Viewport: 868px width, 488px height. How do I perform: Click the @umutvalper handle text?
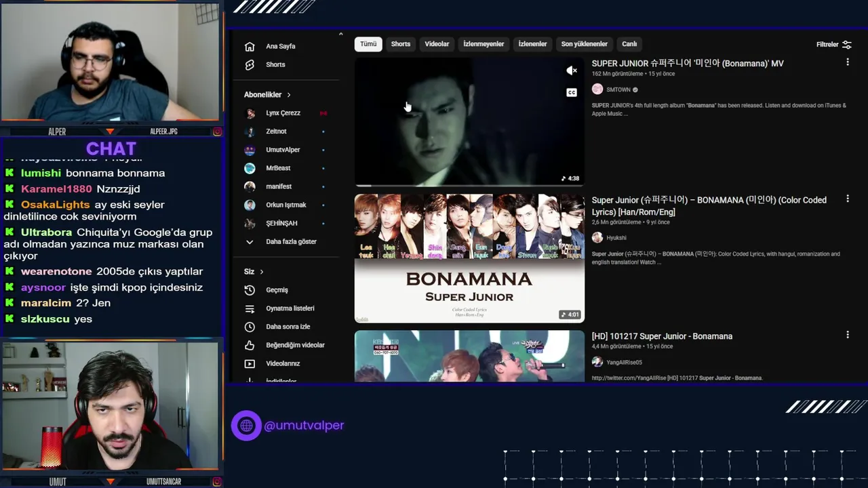[x=304, y=426]
